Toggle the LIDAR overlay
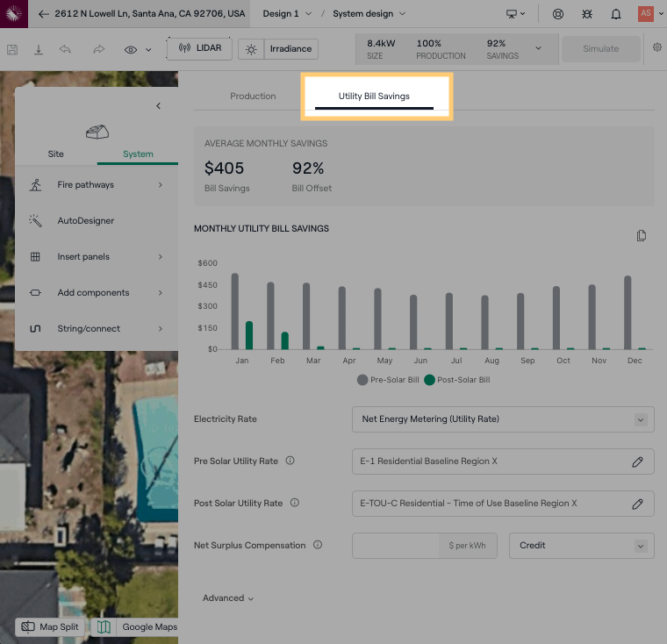Image resolution: width=667 pixels, height=644 pixels. pos(199,49)
